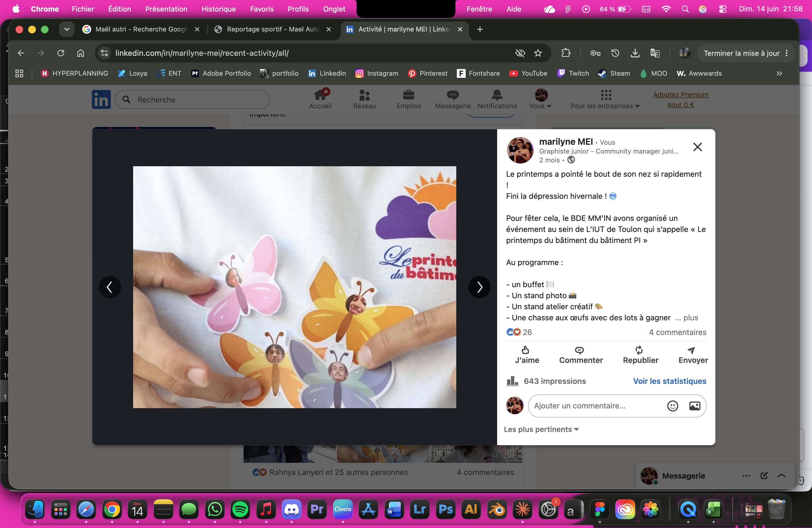Expand the Messagerie chat panel chevron
812x528 pixels.
(781, 476)
